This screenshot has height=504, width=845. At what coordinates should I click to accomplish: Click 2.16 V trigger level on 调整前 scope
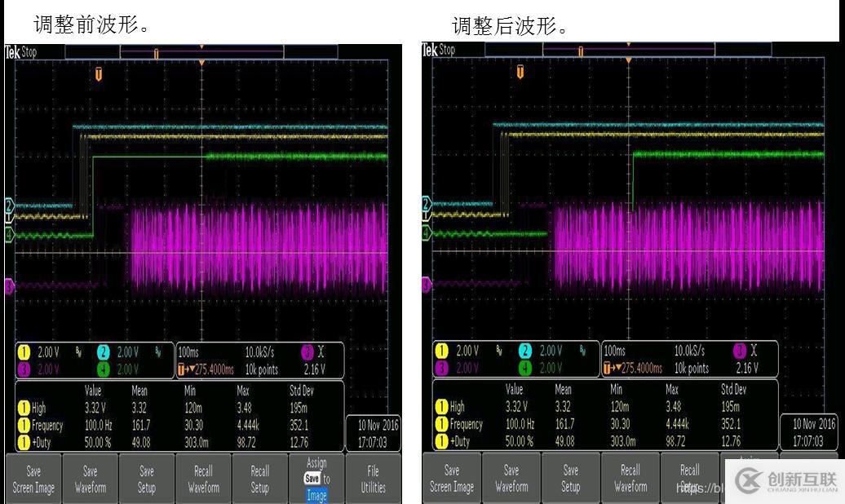tap(314, 369)
